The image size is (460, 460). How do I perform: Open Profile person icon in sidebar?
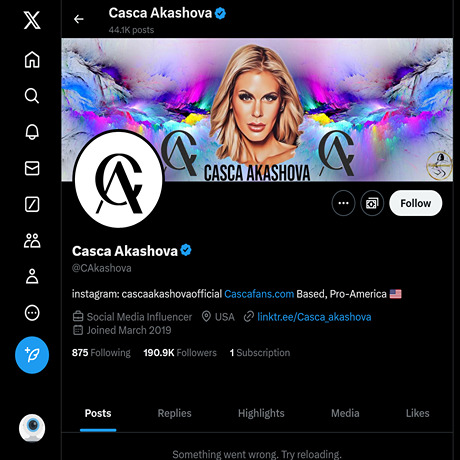pos(32,276)
